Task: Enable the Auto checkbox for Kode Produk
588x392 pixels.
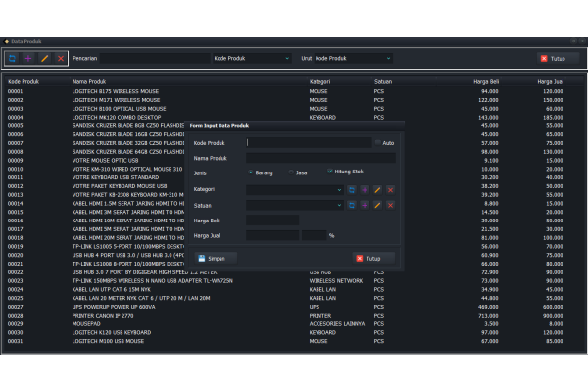Action: point(378,142)
